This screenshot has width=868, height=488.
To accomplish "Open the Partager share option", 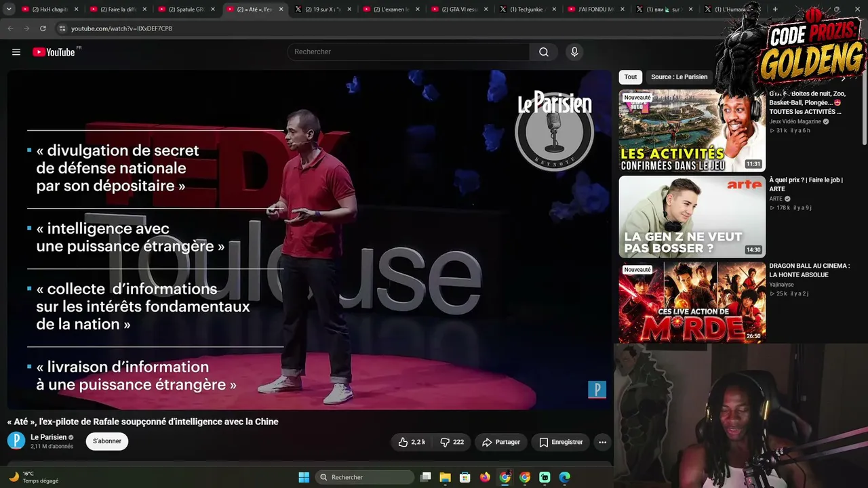I will pyautogui.click(x=501, y=442).
